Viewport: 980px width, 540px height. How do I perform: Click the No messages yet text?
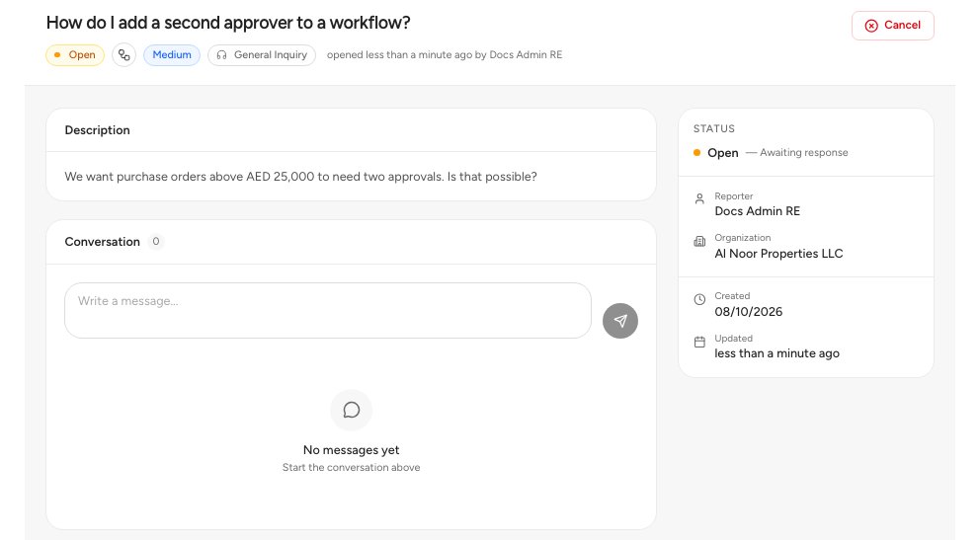coord(352,450)
